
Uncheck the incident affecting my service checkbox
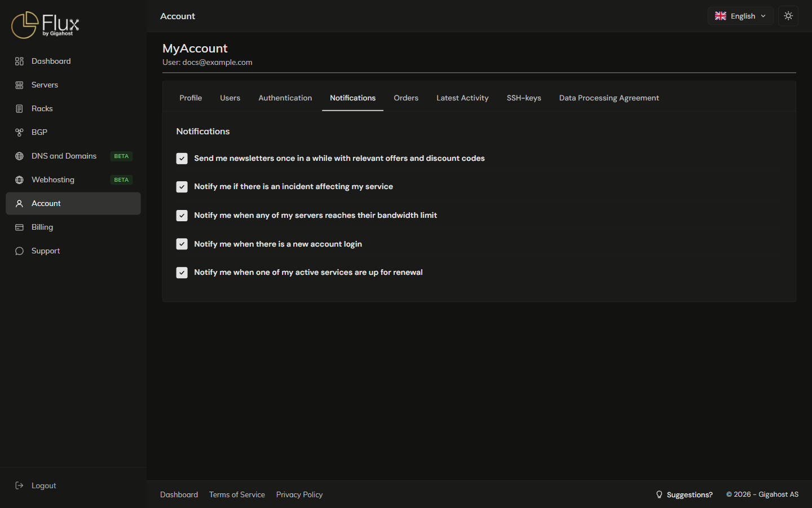point(182,187)
